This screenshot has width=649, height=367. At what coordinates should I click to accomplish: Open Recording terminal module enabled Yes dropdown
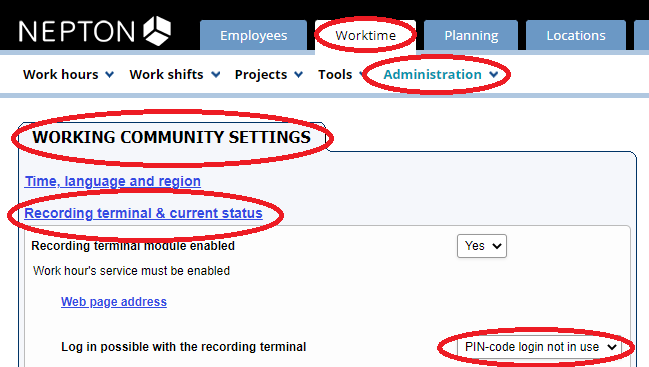482,246
